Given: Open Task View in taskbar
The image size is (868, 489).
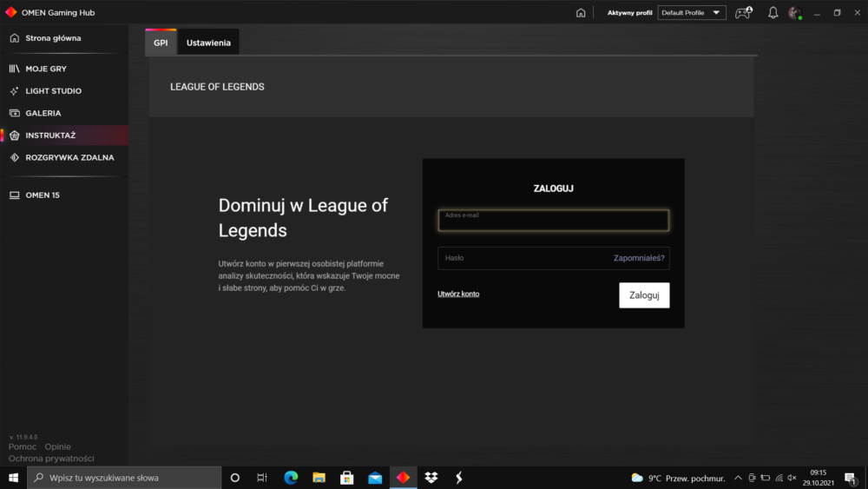Looking at the screenshot, I should point(262,478).
